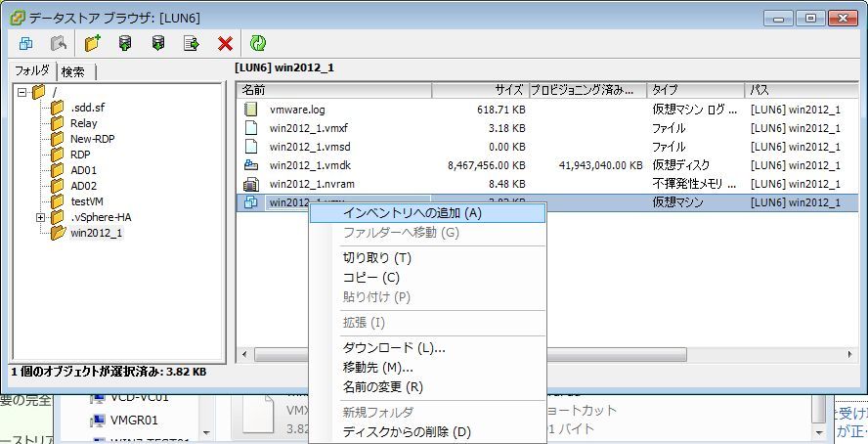
Task: Click the horizontal scrollbar right arrow
Action: [x=850, y=354]
